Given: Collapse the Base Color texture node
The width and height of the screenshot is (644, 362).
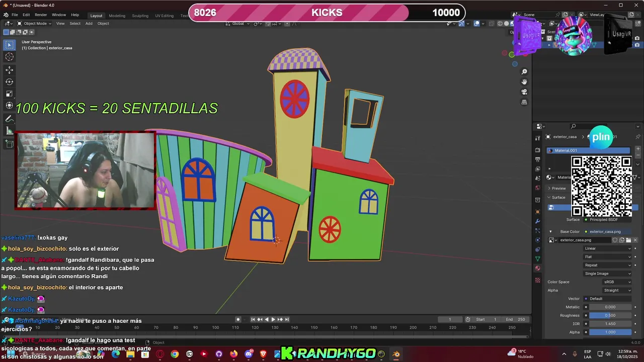Looking at the screenshot, I should pyautogui.click(x=550, y=232).
